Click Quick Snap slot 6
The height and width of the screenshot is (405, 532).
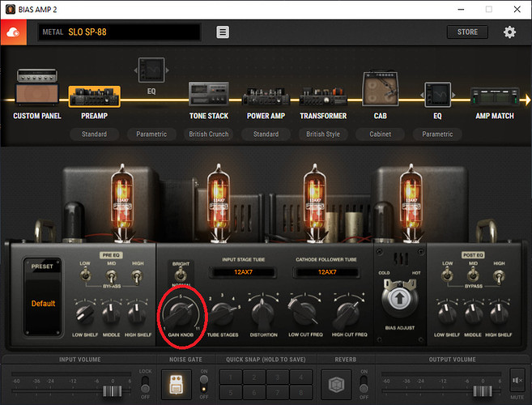[x=253, y=392]
